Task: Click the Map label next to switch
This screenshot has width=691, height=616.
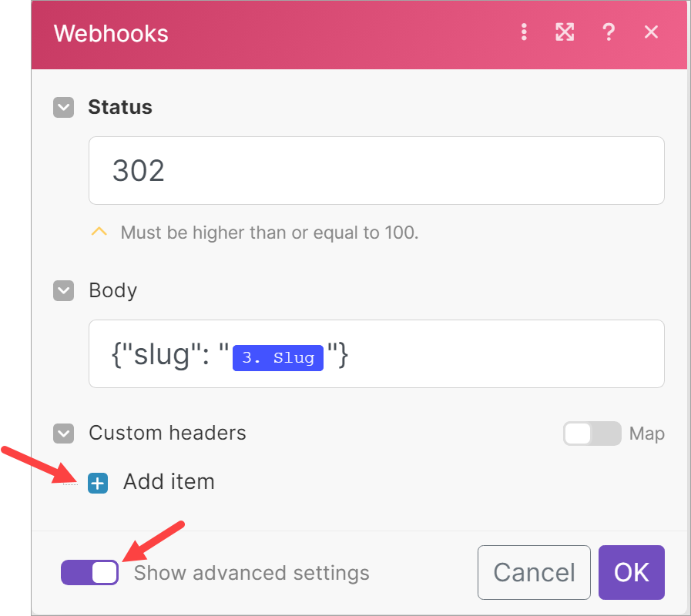Action: (646, 434)
